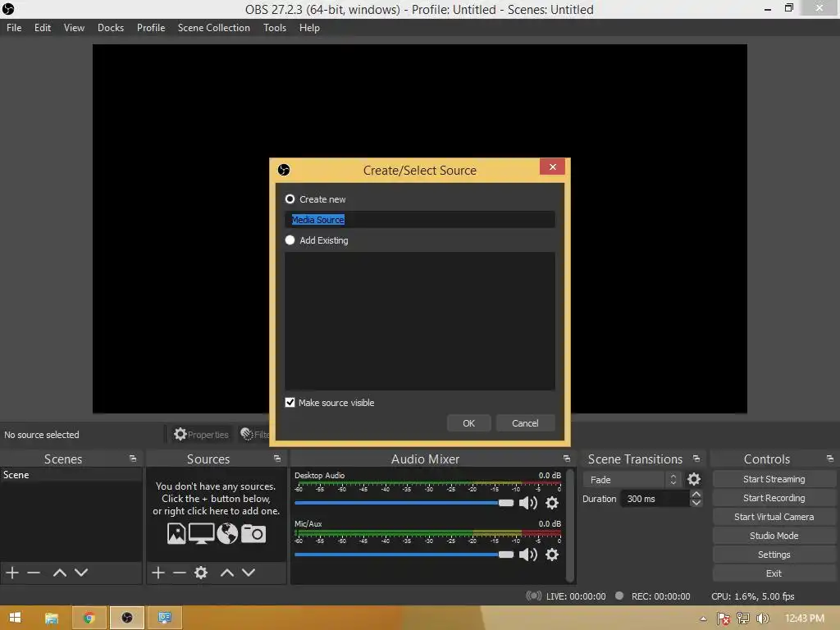Add a new scene with plus icon
Screen dimensions: 840x630
pos(12,573)
